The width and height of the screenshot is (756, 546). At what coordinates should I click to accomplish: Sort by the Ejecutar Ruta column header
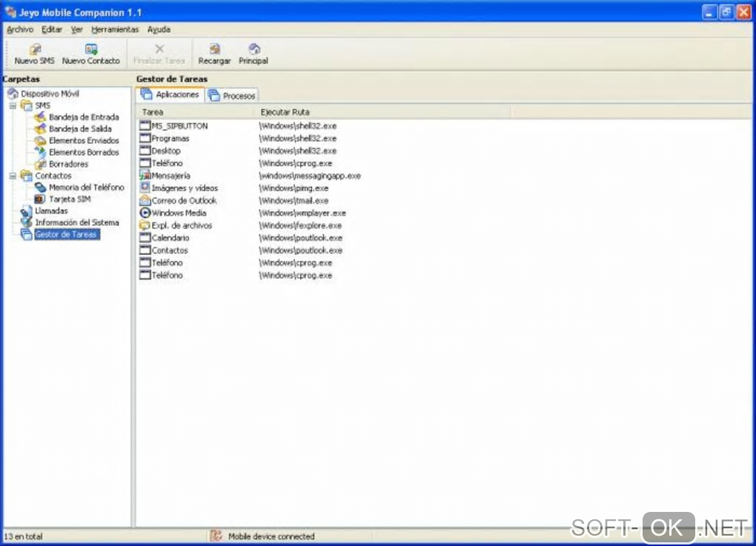click(x=382, y=112)
